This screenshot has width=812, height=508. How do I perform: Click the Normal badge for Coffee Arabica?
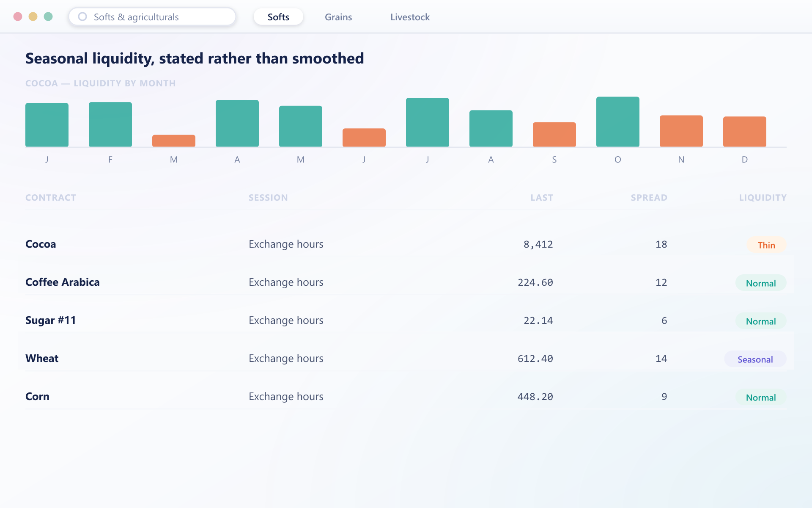point(761,283)
